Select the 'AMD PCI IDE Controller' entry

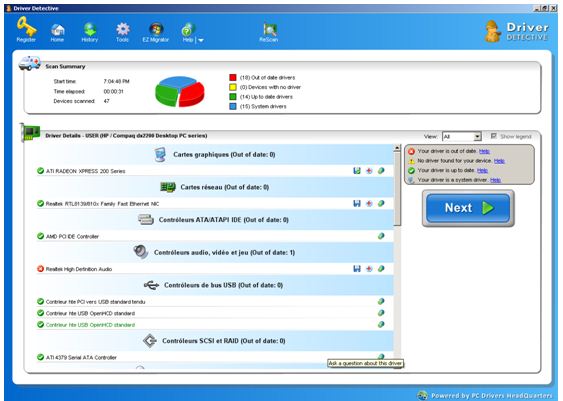coord(214,236)
